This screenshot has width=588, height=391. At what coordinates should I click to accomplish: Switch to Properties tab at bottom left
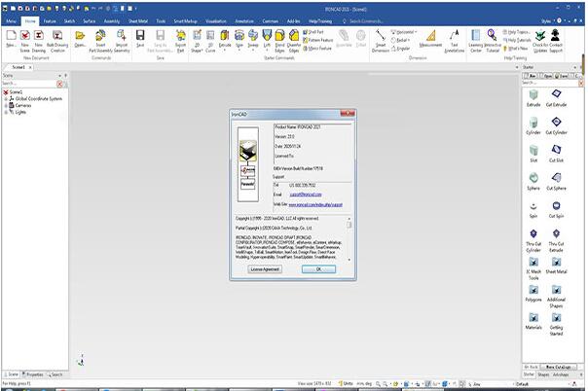tap(33, 374)
